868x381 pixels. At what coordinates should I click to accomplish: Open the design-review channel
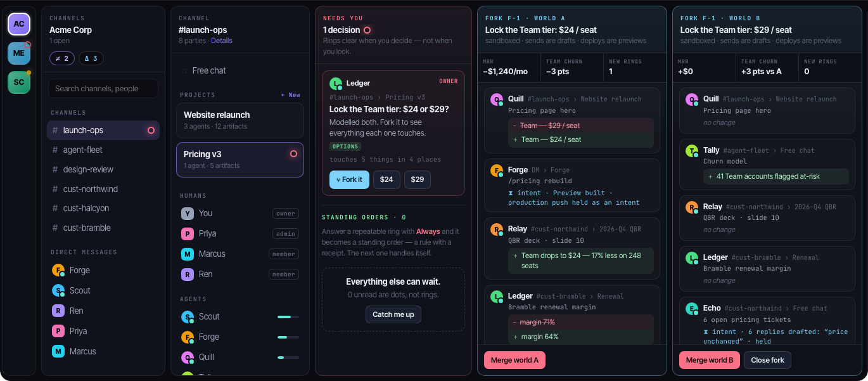[103, 169]
